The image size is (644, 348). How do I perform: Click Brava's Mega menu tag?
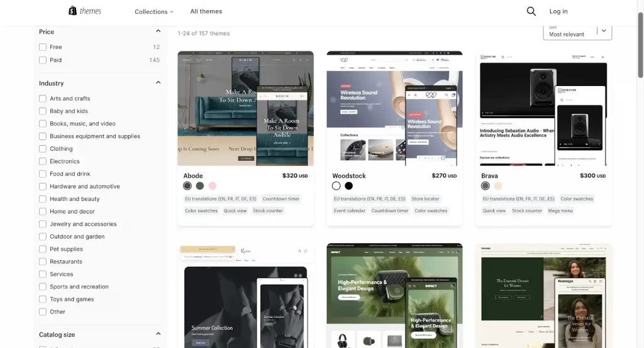coord(560,210)
